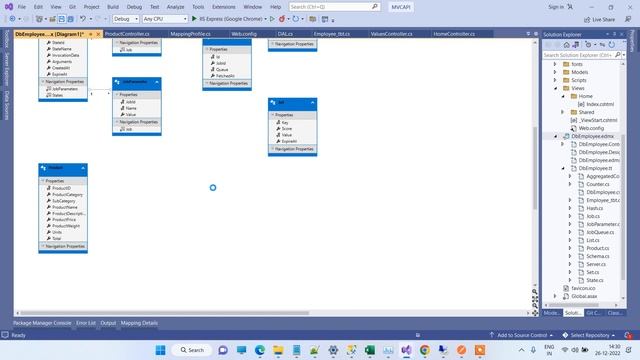
Task: Expand the fonts folder
Action: point(555,64)
